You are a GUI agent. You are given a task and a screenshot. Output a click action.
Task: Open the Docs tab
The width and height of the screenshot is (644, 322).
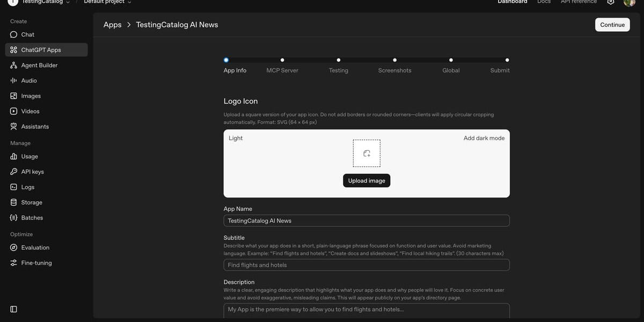(544, 2)
